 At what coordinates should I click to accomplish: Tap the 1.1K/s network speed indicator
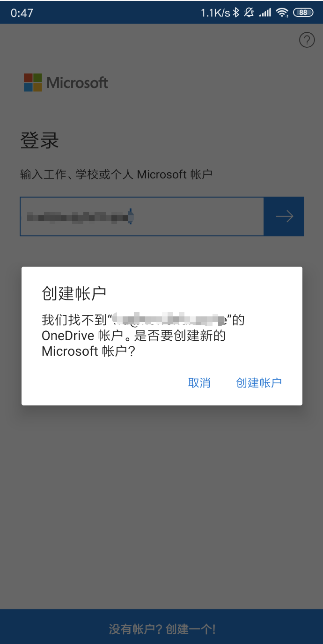[215, 13]
